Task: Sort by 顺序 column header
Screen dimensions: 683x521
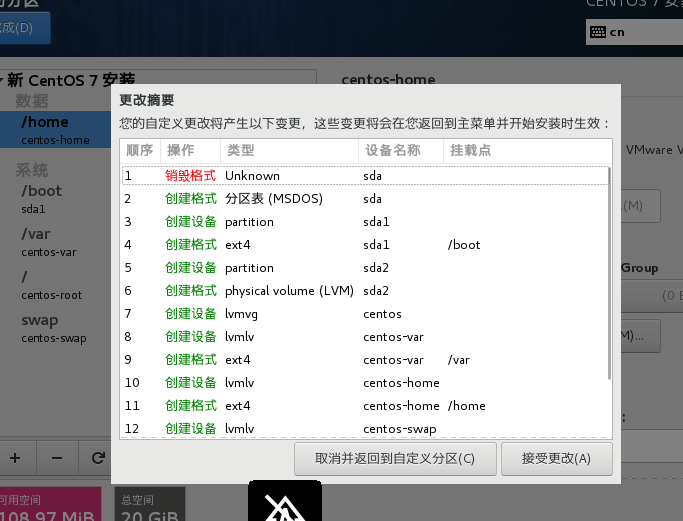Action: coord(139,150)
